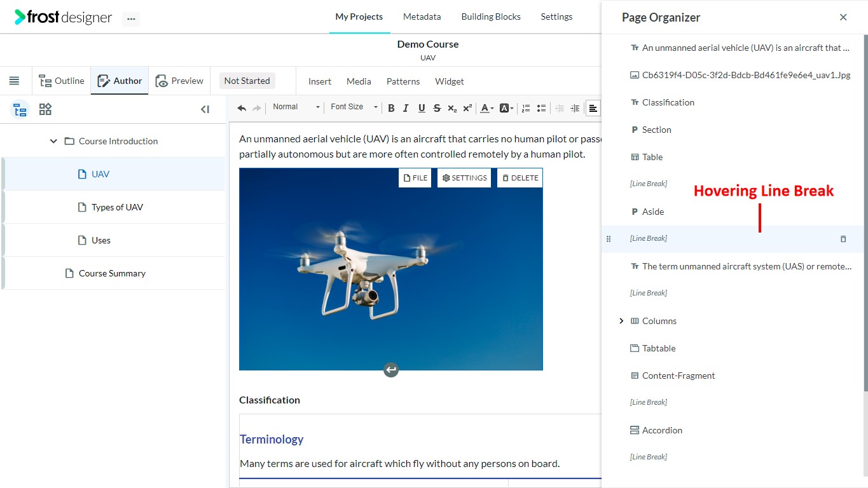Select the Content-Fragment item in Page Organizer

tap(733, 376)
